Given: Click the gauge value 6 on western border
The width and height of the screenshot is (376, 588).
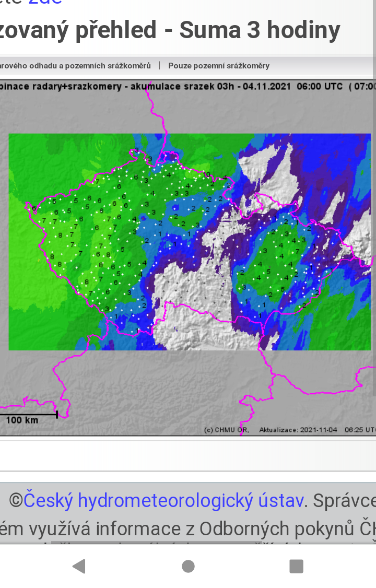Looking at the screenshot, I should pyautogui.click(x=34, y=208).
